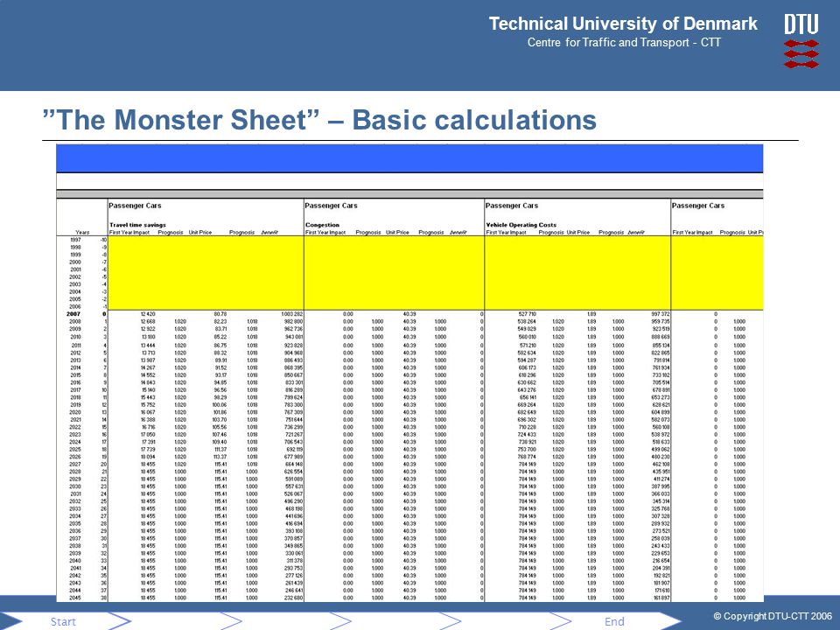Click the value 14 267 in the 2014 row
The image size is (840, 630).
click(x=148, y=368)
